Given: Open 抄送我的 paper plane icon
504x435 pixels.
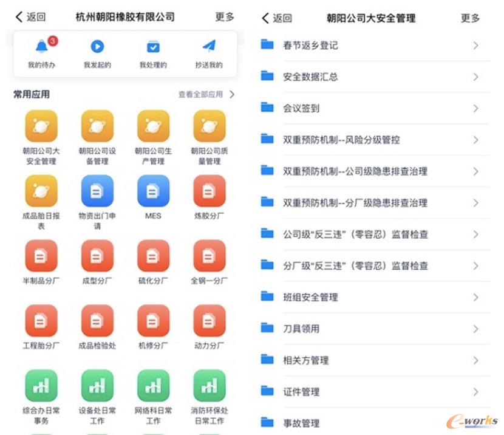Looking at the screenshot, I should click(x=209, y=46).
